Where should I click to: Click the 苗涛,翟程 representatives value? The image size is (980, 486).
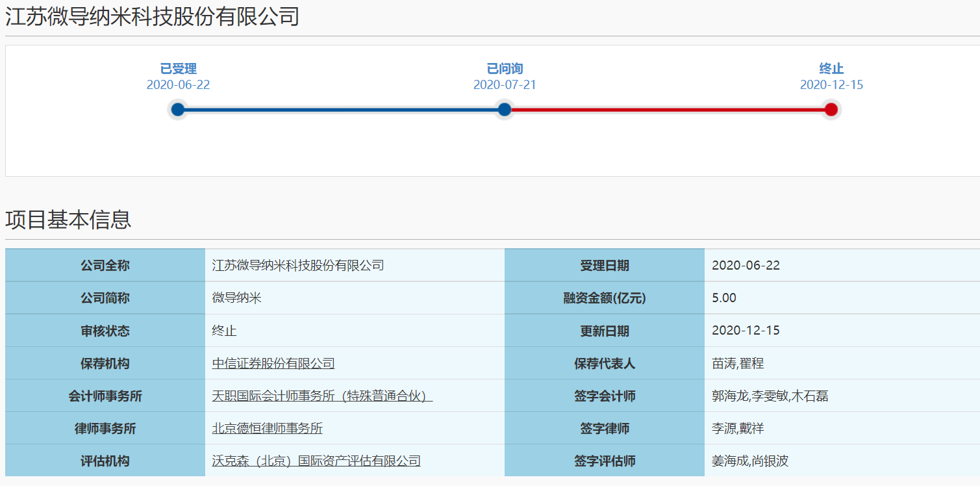(x=738, y=363)
